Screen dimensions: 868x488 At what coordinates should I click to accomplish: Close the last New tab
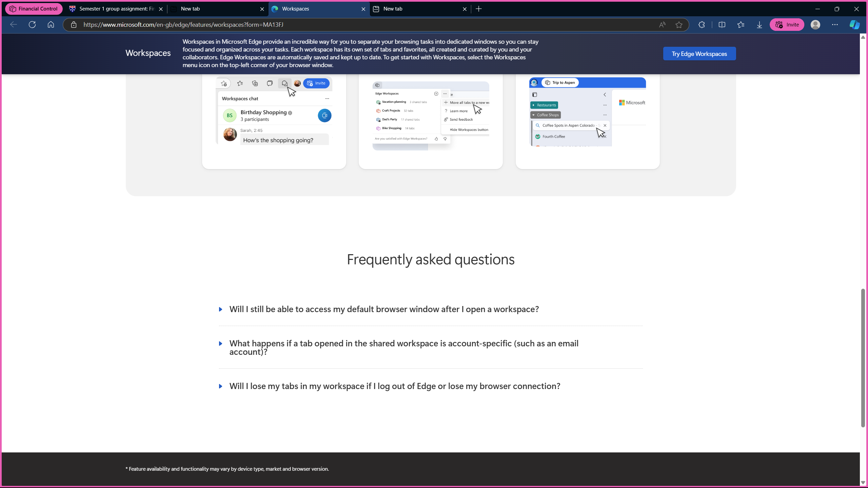[x=465, y=9]
